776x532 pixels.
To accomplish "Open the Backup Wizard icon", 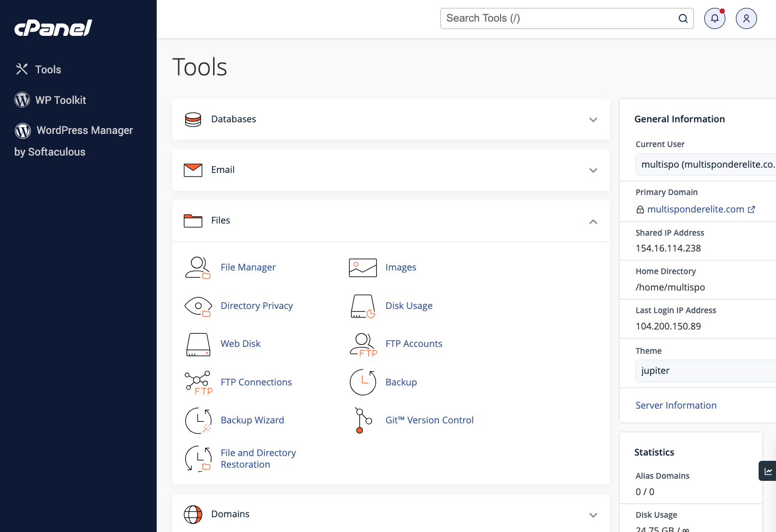I will point(198,421).
